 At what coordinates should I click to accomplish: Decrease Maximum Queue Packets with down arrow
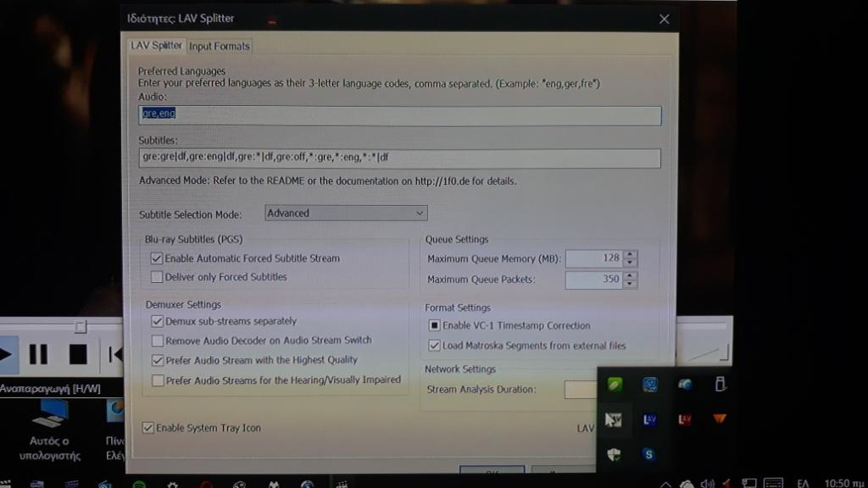(x=630, y=284)
